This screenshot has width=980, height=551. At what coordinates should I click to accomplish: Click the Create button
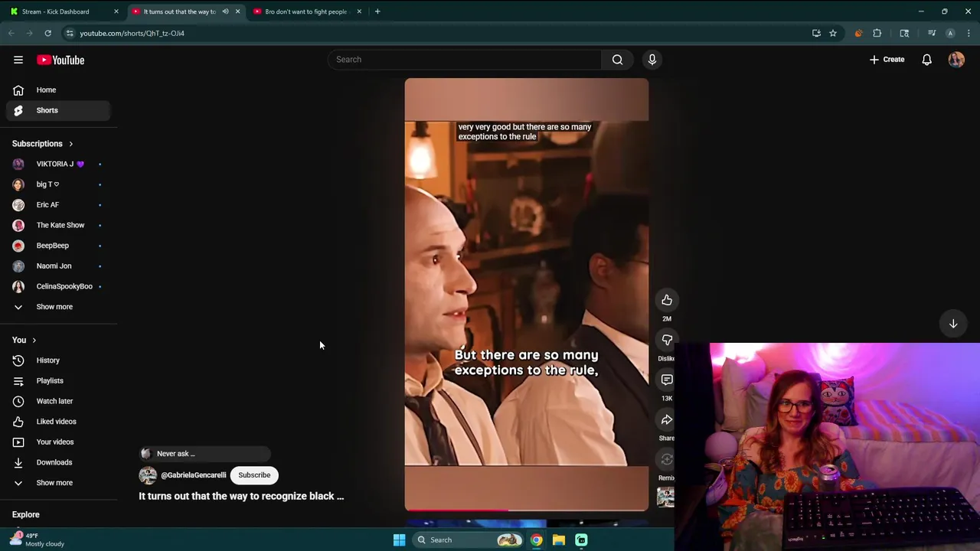887,60
